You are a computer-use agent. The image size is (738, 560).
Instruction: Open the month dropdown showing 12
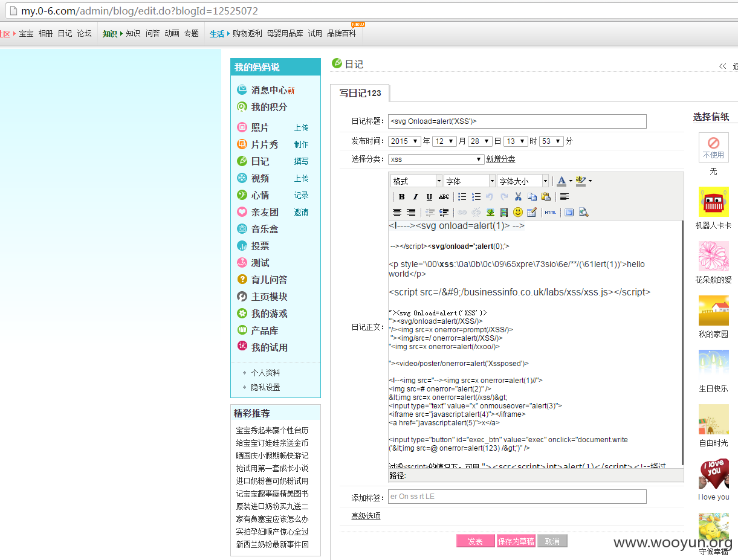444,141
